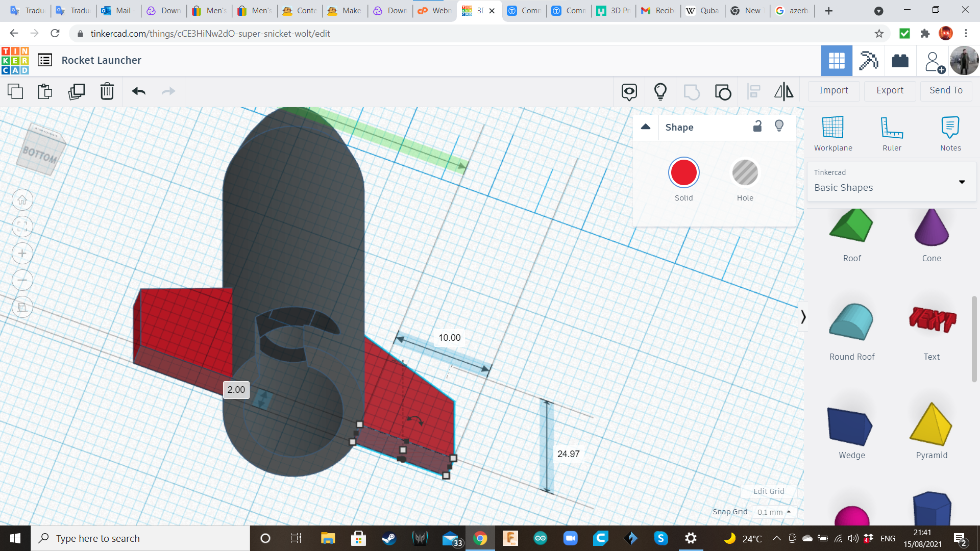Click the Mirror tool icon
The height and width of the screenshot is (551, 980).
click(x=783, y=91)
